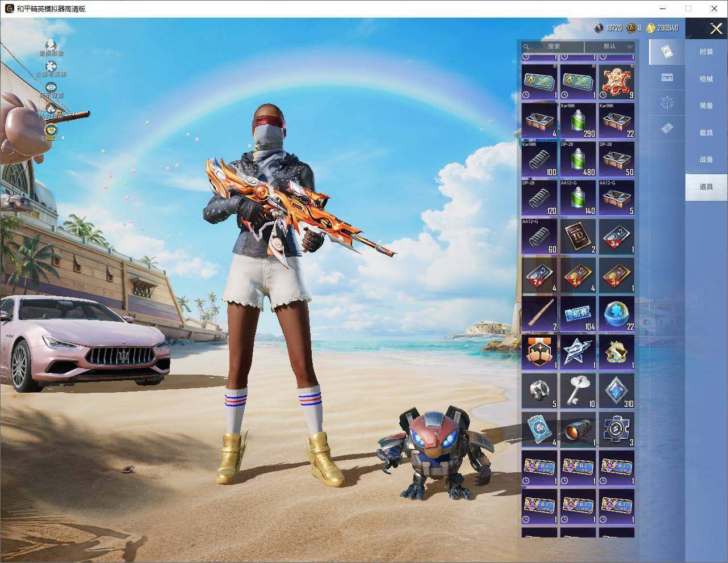Viewport: 728px width, 563px height.
Task: Click the gold currency showing 0
Action: 634,28
